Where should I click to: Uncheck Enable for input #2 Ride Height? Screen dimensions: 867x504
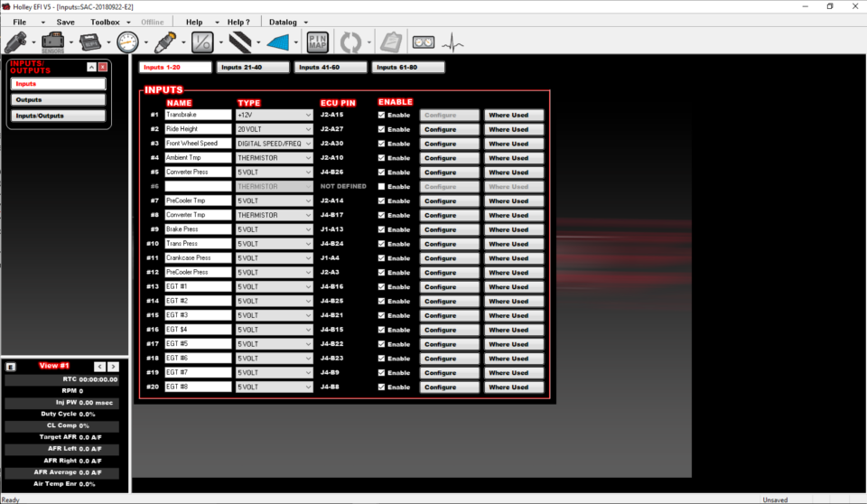(x=381, y=129)
